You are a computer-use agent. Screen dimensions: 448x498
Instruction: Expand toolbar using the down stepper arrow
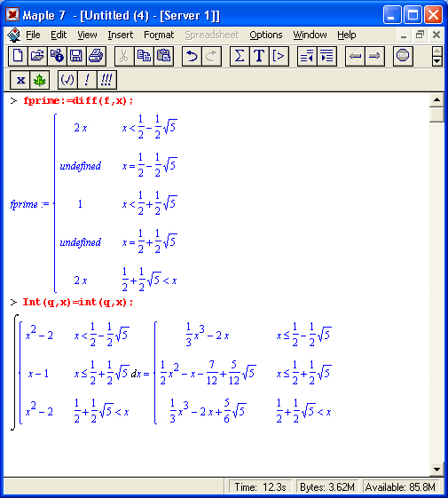(x=436, y=60)
